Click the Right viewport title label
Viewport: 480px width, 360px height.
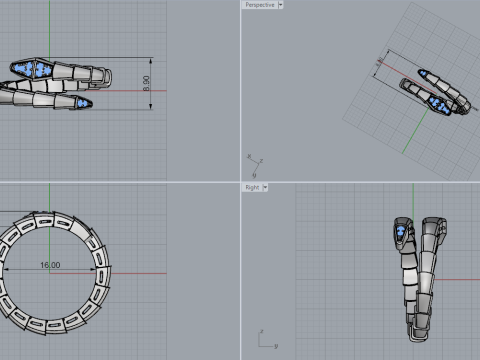(252, 187)
